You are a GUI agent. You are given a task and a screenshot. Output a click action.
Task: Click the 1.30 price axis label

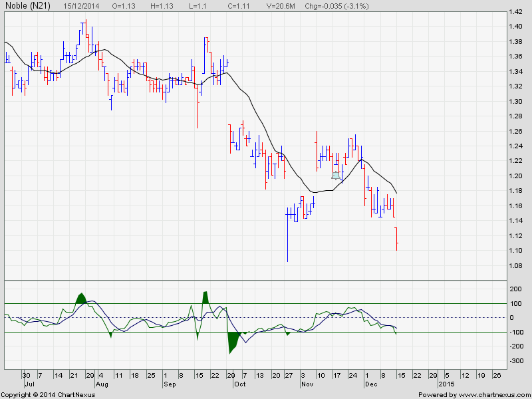[x=516, y=102]
